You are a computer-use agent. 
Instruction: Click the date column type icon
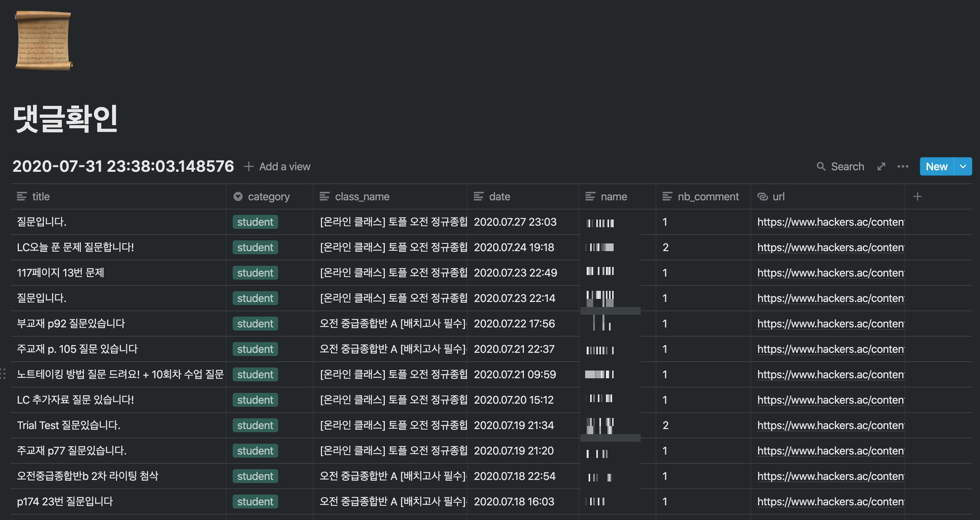click(x=478, y=196)
